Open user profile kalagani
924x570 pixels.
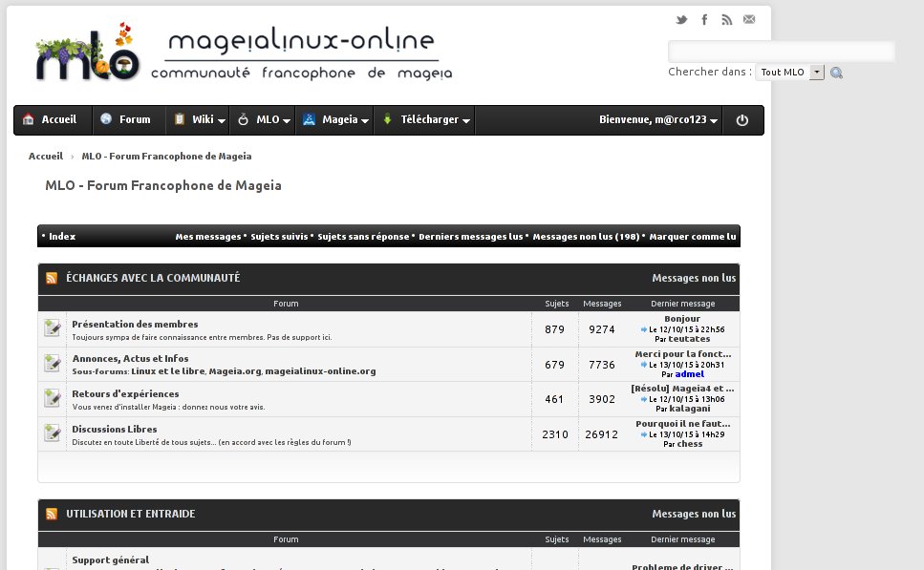(690, 409)
